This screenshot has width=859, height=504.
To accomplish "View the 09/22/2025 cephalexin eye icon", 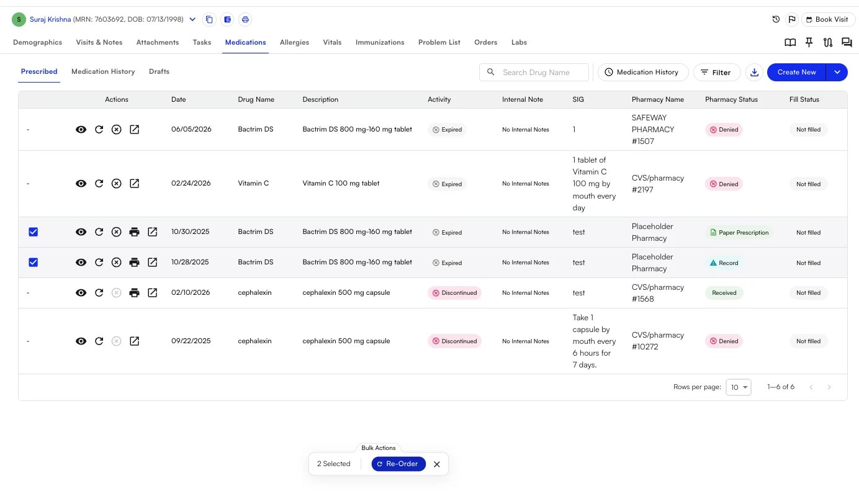I will [81, 341].
